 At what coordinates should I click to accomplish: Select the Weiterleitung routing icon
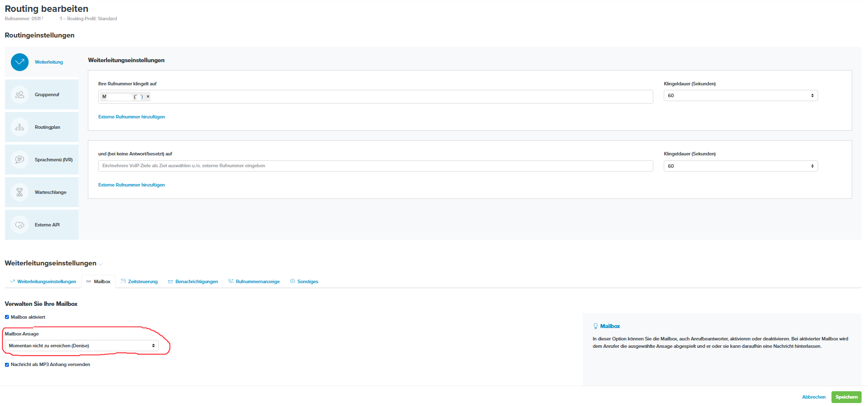20,62
